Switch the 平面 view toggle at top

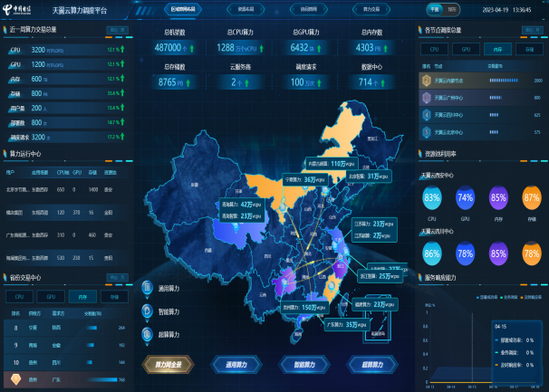435,9
